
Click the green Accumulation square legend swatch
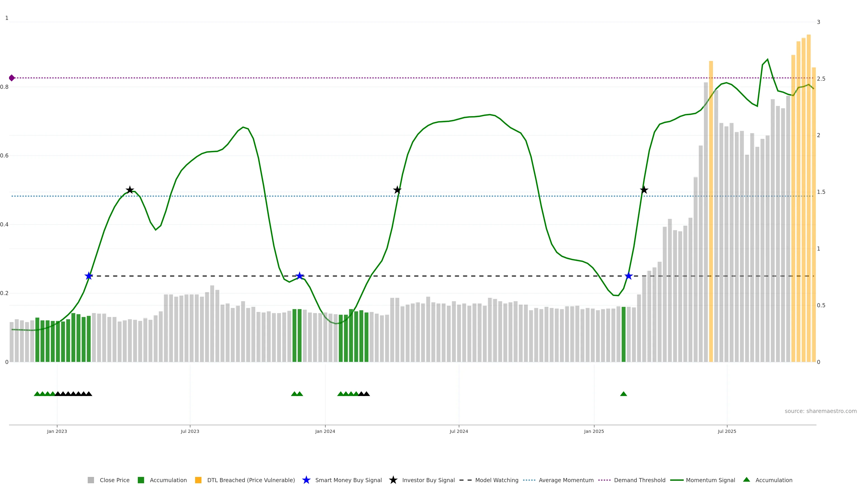[x=141, y=480]
